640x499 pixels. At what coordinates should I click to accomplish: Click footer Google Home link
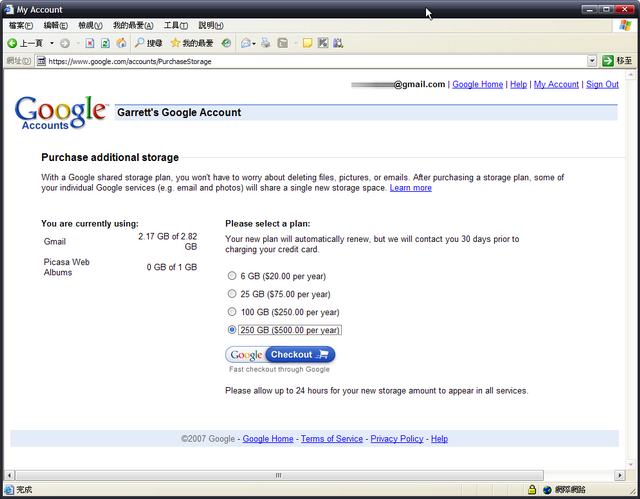268,439
